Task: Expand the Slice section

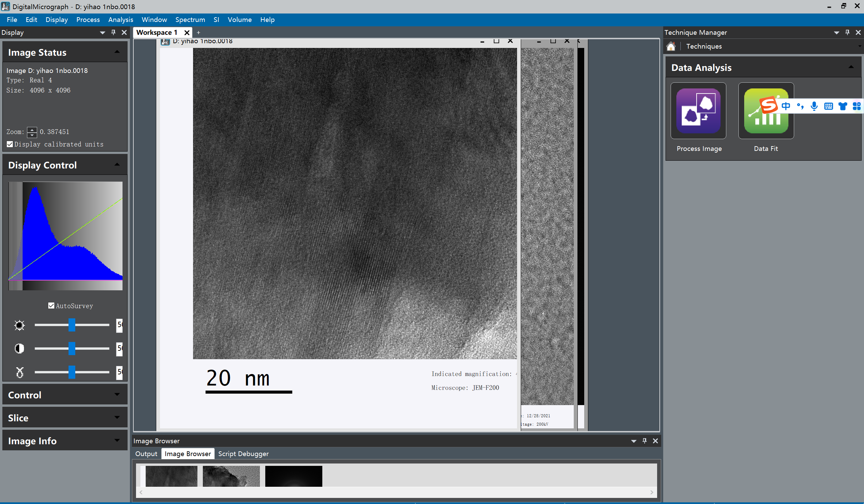Action: click(64, 418)
